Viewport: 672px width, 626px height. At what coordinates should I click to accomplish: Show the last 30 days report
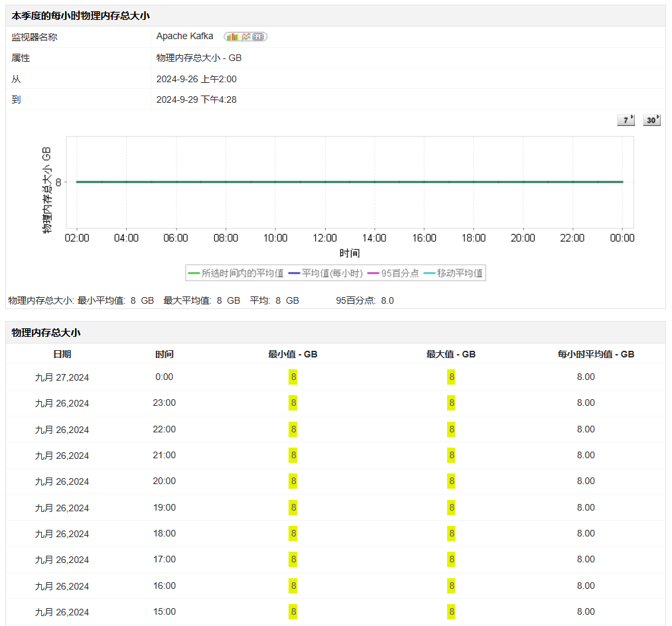coord(652,120)
